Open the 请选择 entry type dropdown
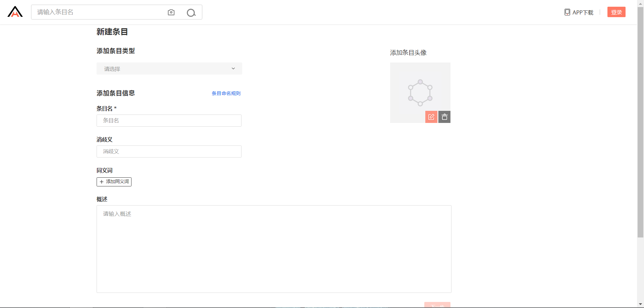Screen dimensions: 644x308 coord(164,69)
